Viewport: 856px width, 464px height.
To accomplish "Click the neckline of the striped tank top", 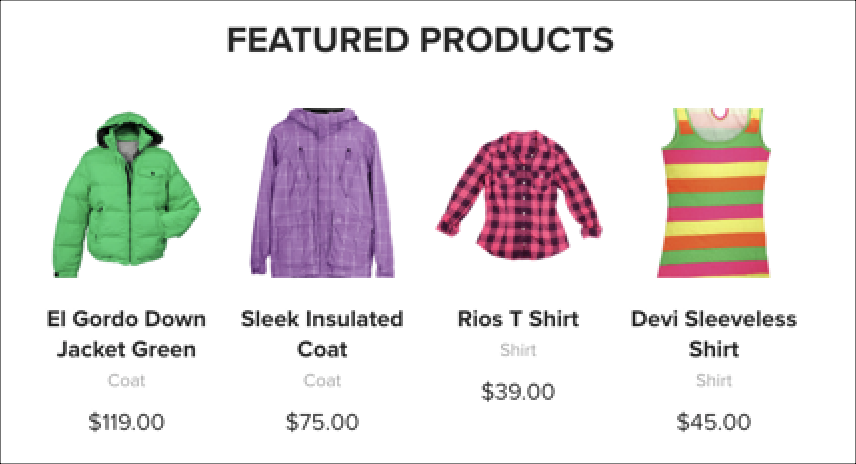I will coord(716,120).
